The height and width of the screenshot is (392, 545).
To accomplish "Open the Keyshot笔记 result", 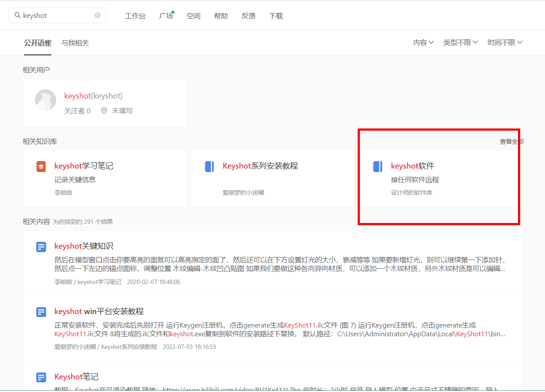I will pyautogui.click(x=76, y=377).
